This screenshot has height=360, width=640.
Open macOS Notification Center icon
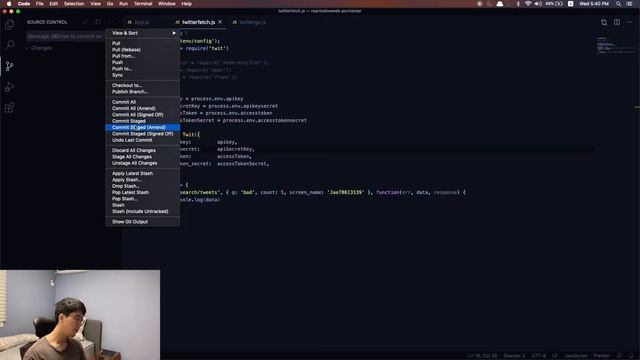coord(629,4)
